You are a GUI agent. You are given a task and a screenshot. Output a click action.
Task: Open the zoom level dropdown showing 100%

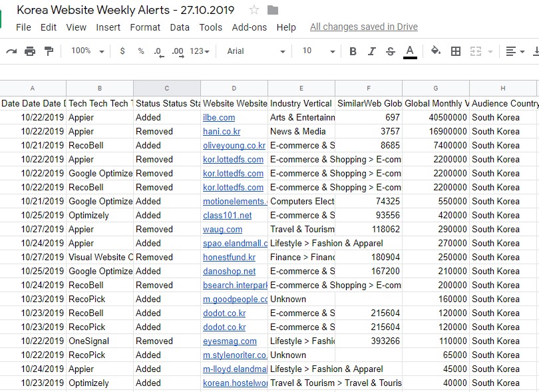(x=87, y=51)
